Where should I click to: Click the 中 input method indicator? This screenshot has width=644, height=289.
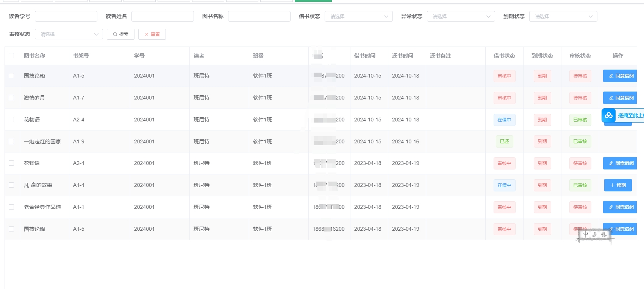tap(586, 235)
